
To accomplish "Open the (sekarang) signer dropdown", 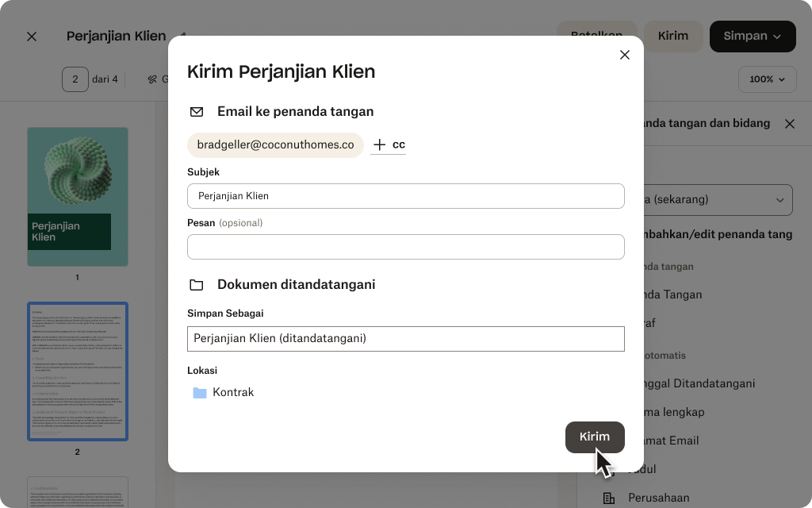I will click(718, 199).
